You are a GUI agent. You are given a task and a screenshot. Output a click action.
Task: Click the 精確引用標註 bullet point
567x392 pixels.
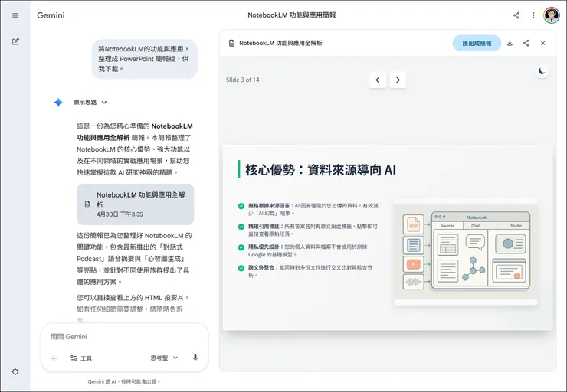click(x=309, y=230)
